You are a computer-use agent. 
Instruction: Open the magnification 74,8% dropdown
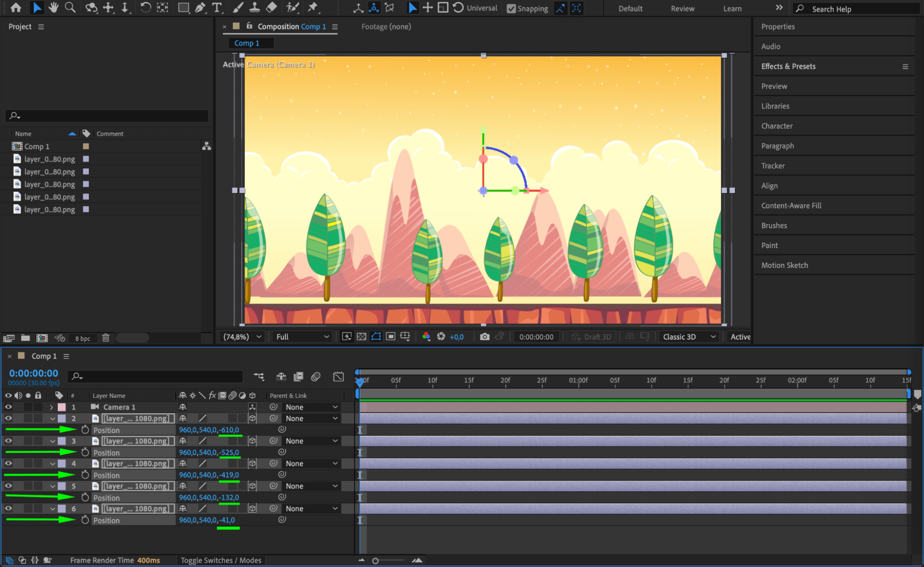pos(242,337)
